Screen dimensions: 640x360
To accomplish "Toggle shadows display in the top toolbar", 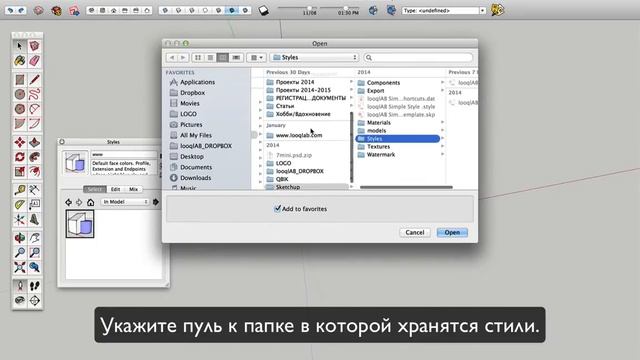I will tap(264, 10).
